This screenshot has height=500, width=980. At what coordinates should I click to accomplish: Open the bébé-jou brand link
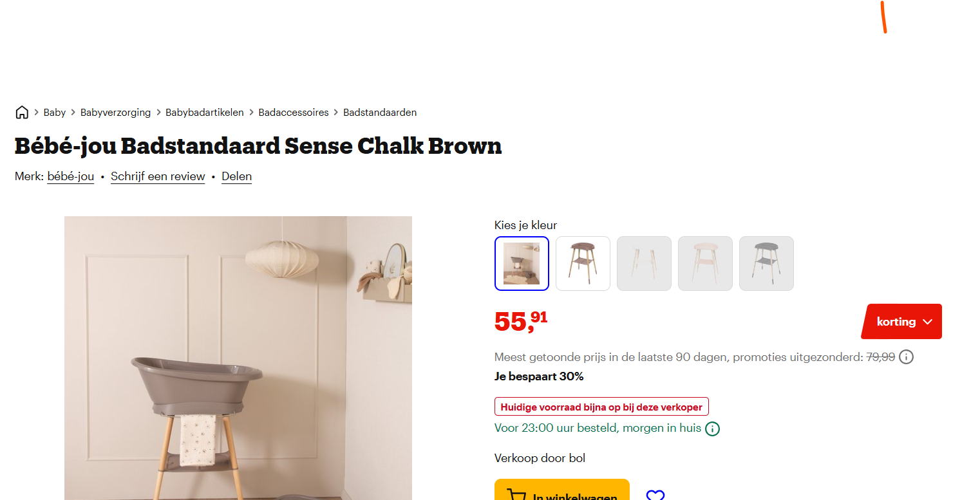(x=71, y=176)
